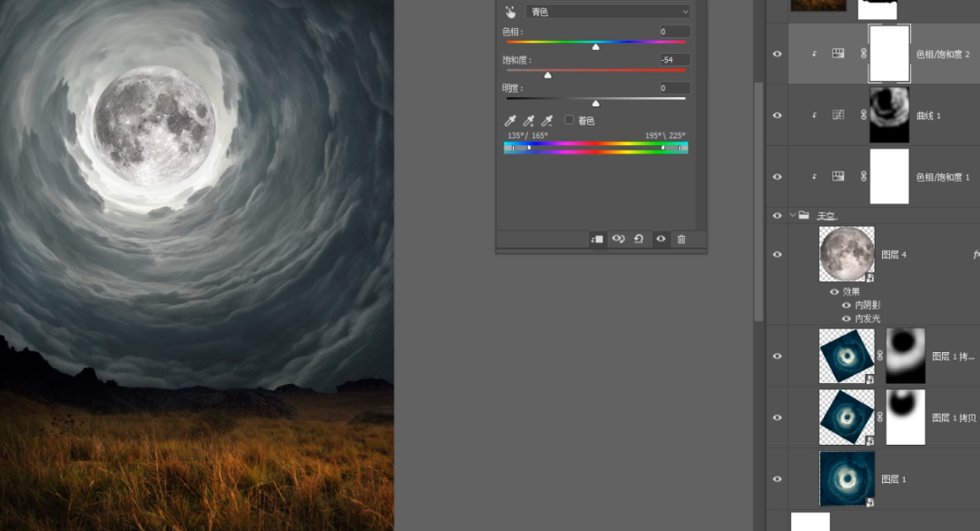Click the 饱和度 slider handle
The image size is (980, 531).
click(x=547, y=75)
